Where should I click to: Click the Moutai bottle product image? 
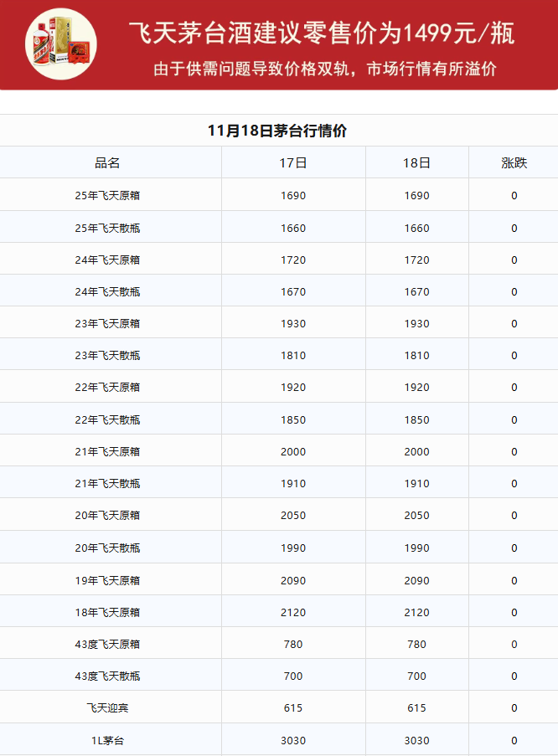pyautogui.click(x=60, y=44)
